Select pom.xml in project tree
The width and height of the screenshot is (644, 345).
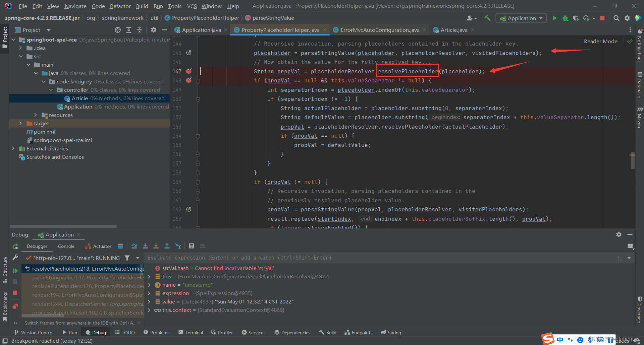pos(41,132)
